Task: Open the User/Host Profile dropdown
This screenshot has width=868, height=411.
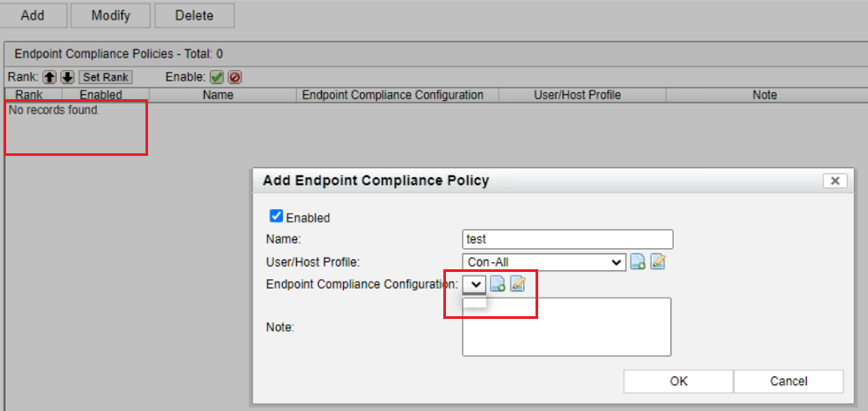Action: click(x=544, y=262)
